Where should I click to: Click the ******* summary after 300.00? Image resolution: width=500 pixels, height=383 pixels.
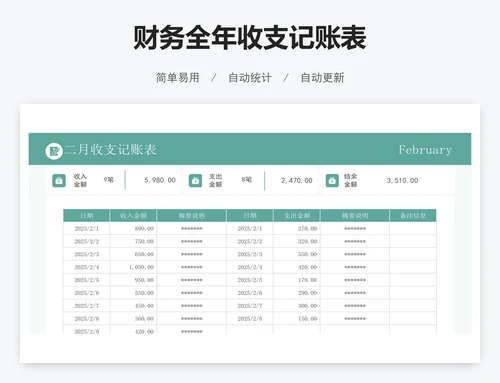355,306
